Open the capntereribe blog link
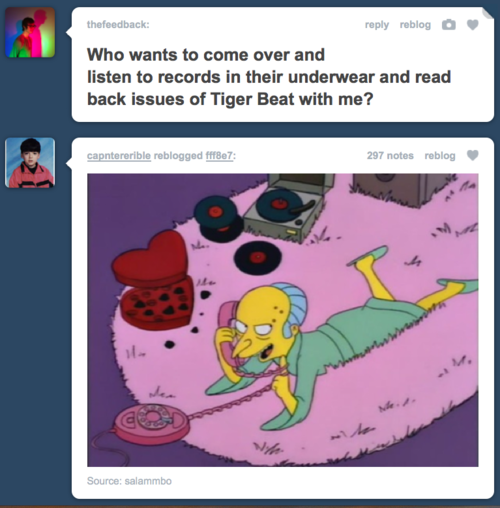Screen dimensions: 500x508 119,156
